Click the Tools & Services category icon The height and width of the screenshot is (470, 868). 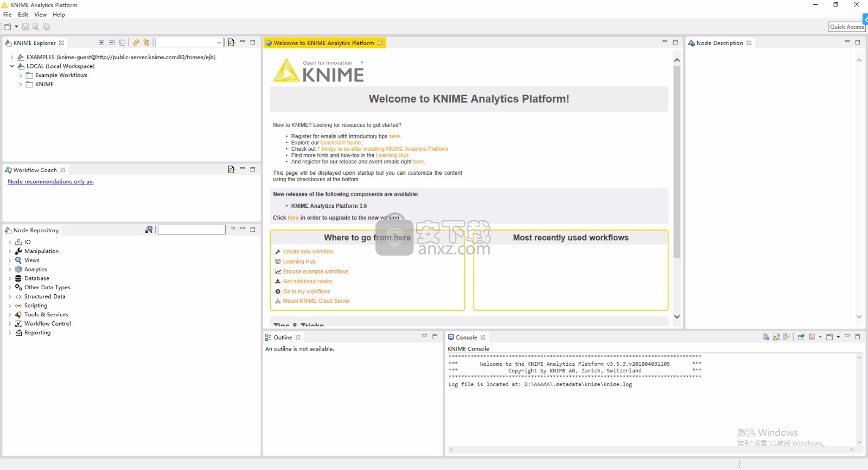coord(18,314)
